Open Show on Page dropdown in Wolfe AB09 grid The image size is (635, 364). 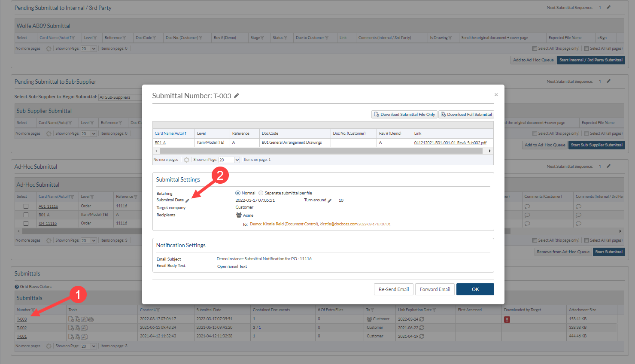[x=89, y=49]
